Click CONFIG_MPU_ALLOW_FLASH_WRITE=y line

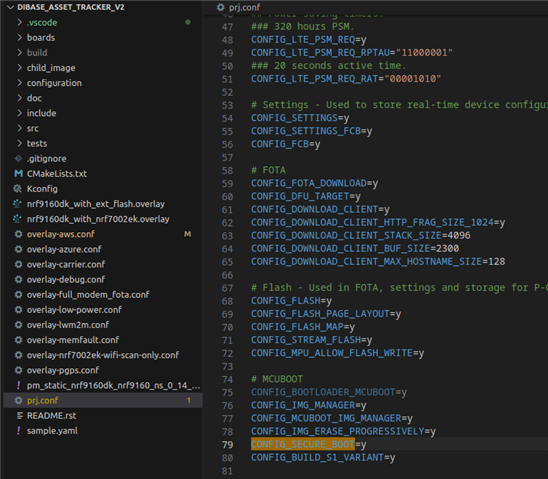[x=338, y=353]
